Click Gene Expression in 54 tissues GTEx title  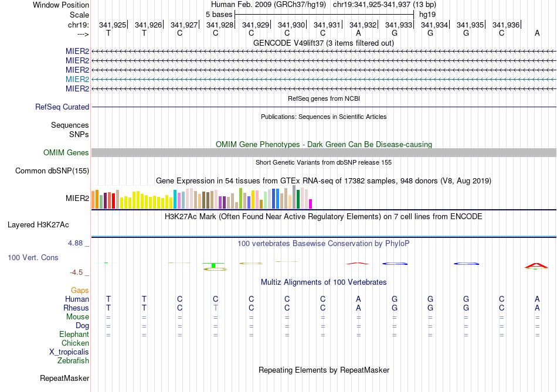click(324, 180)
